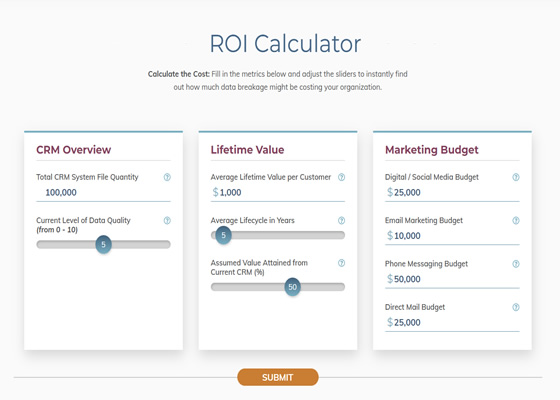The image size is (560, 400).
Task: Open help icon for Assumed Value Attained from Current CRM
Action: (x=341, y=263)
